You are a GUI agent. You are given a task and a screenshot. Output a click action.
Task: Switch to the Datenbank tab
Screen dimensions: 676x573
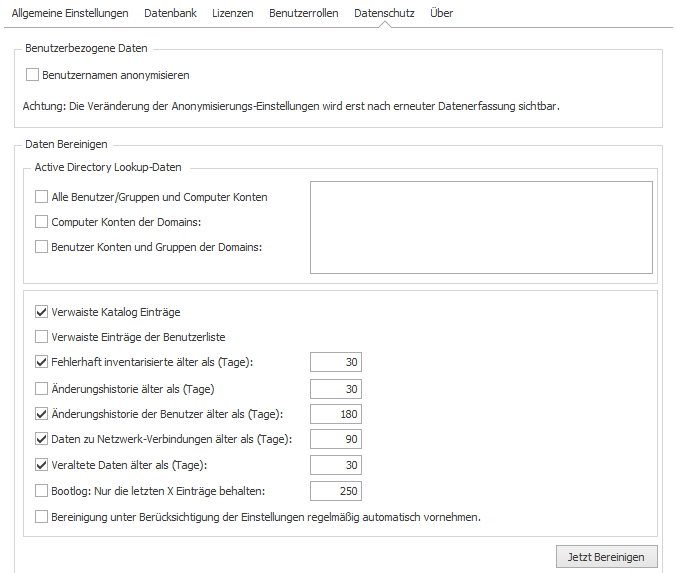(170, 13)
